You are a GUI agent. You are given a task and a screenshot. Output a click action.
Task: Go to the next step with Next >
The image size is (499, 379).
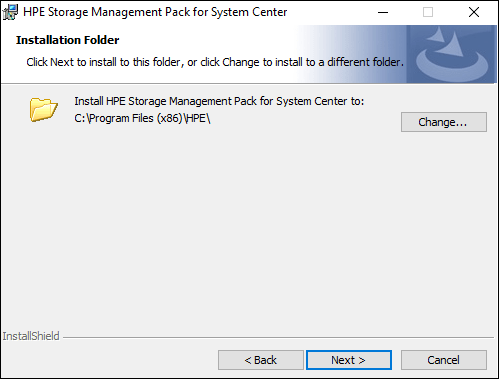pos(349,360)
